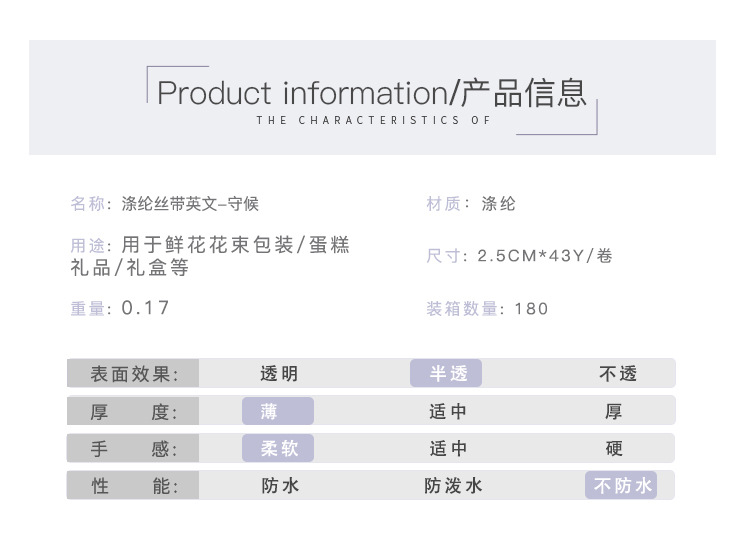Click the 表面效果 row header
Screen dimensions: 750x533
pos(133,374)
